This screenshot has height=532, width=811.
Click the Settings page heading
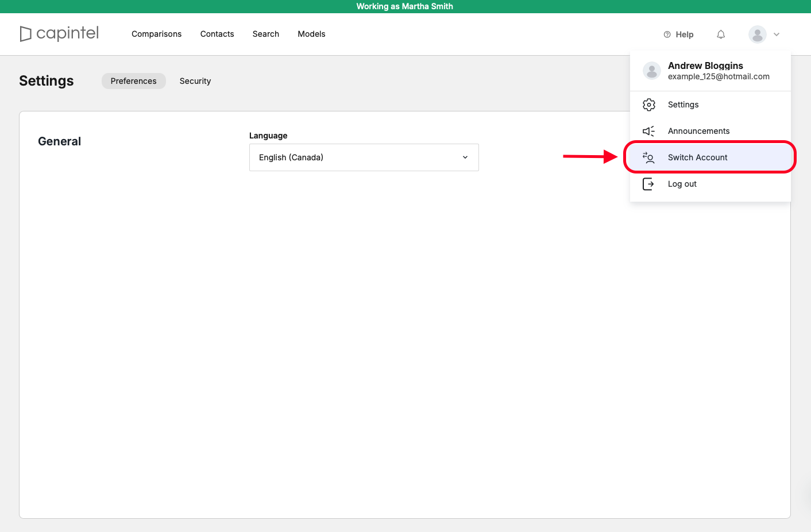click(x=47, y=81)
